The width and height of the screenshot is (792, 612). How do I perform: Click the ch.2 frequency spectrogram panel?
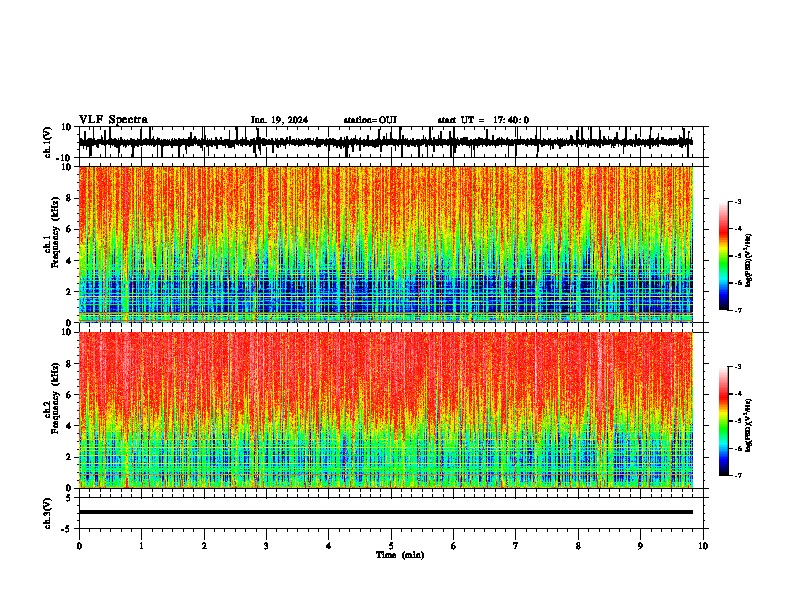point(386,410)
